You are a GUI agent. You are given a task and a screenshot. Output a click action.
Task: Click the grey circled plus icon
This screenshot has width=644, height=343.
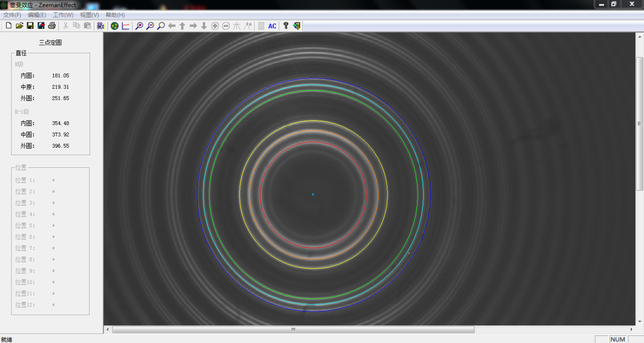coord(215,26)
